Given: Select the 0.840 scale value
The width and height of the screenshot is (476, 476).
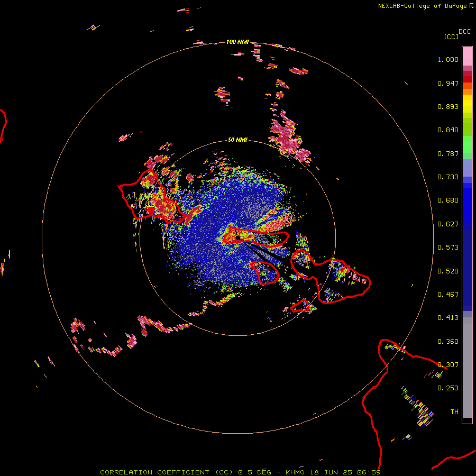Looking at the screenshot, I should (448, 130).
